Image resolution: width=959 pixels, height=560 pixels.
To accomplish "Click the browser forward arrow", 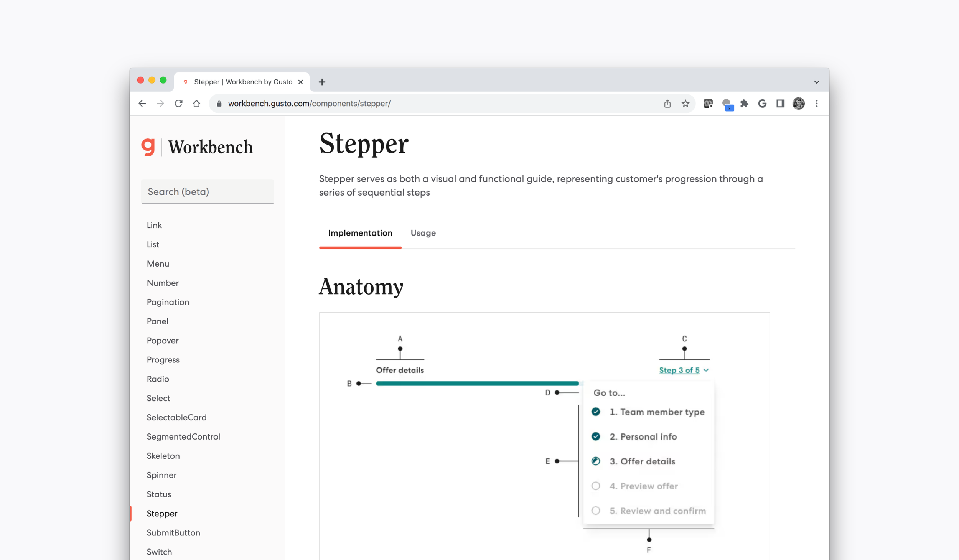I will pos(160,104).
